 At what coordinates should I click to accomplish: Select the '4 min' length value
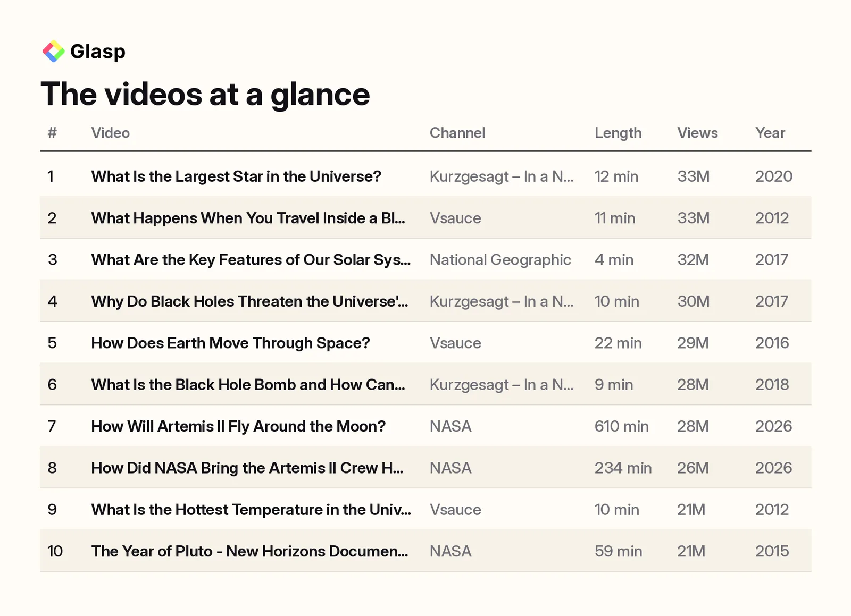click(x=614, y=259)
